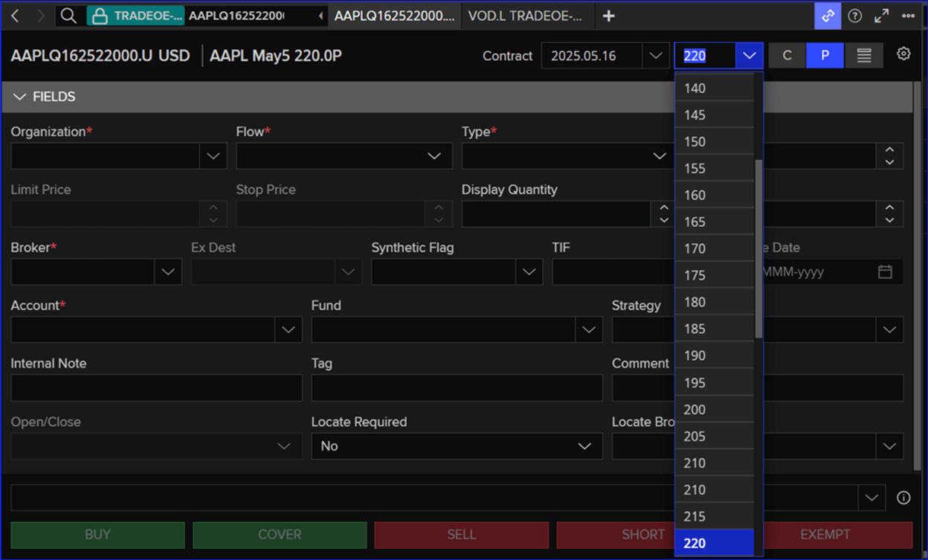Screen dimensions: 928x560
Task: Click the expand window arrows icon
Action: 881,15
